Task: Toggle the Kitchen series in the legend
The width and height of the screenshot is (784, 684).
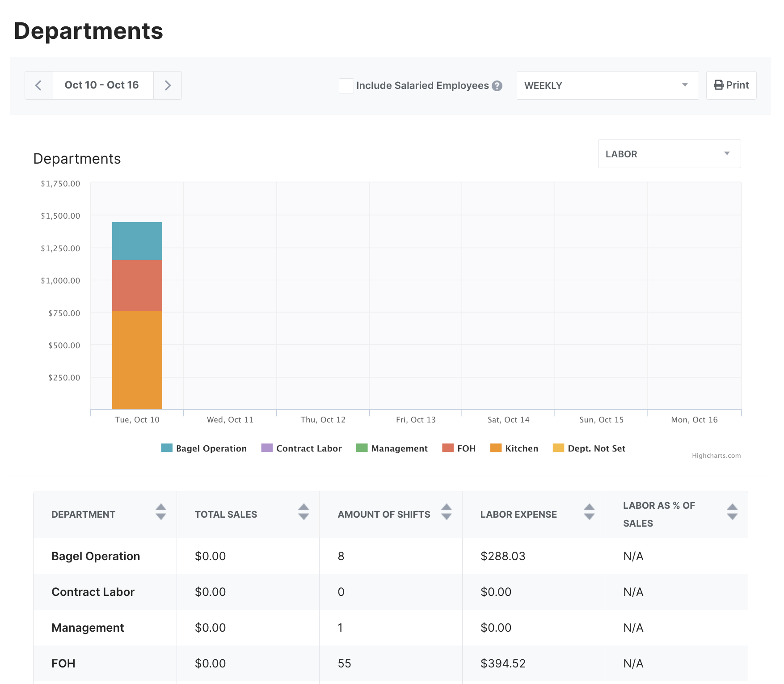Action: pyautogui.click(x=521, y=448)
